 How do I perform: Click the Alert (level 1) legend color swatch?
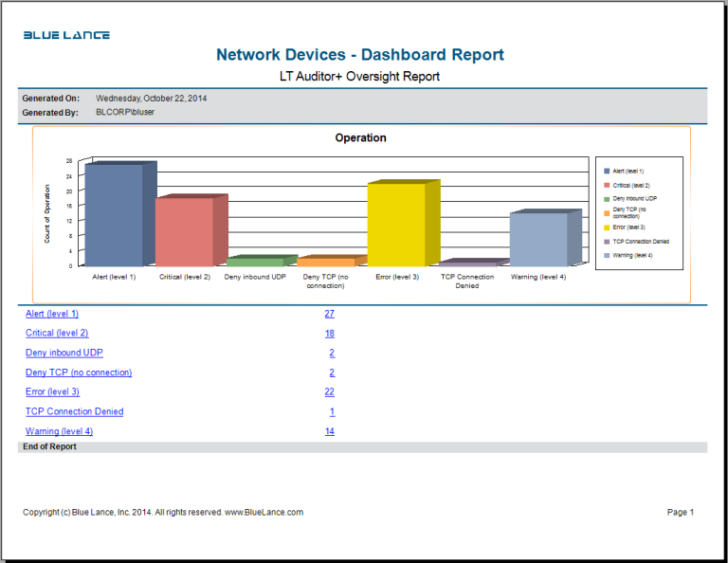coord(607,171)
